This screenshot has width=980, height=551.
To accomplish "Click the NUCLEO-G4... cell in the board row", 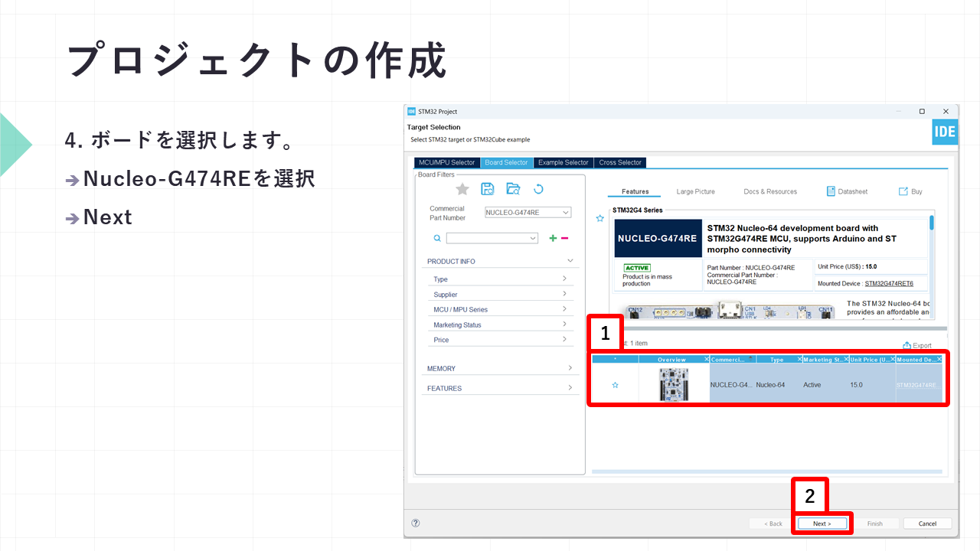I will point(731,385).
